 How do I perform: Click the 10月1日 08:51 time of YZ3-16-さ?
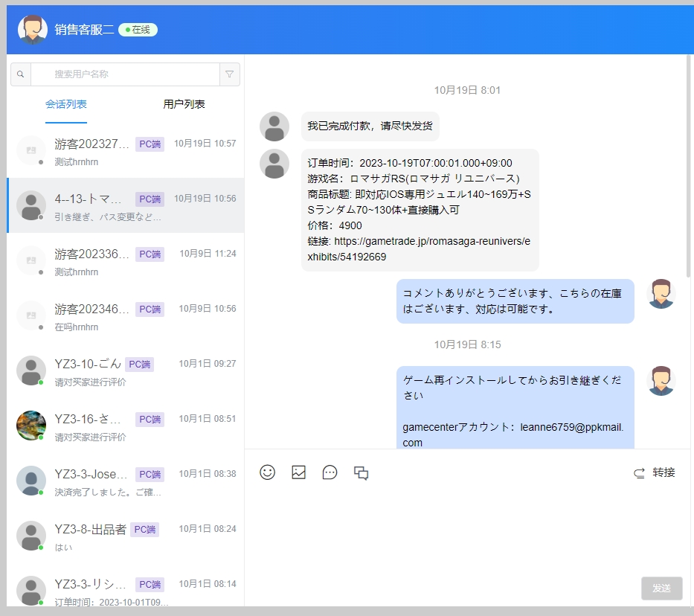point(207,419)
